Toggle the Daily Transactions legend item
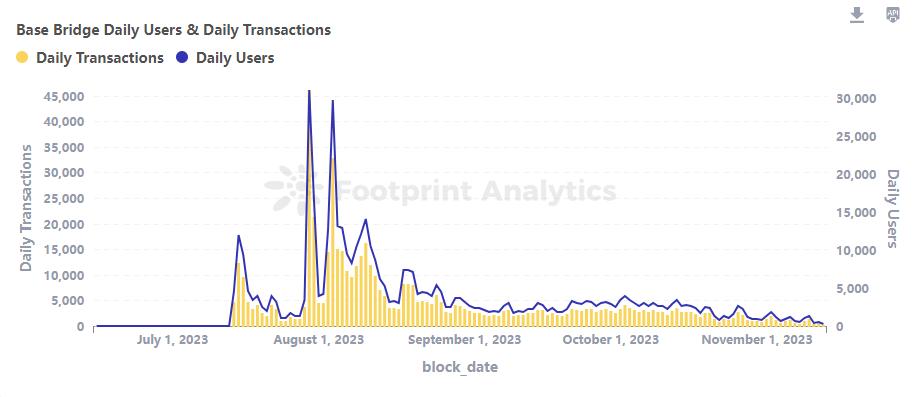The height and width of the screenshot is (397, 918). coord(90,58)
